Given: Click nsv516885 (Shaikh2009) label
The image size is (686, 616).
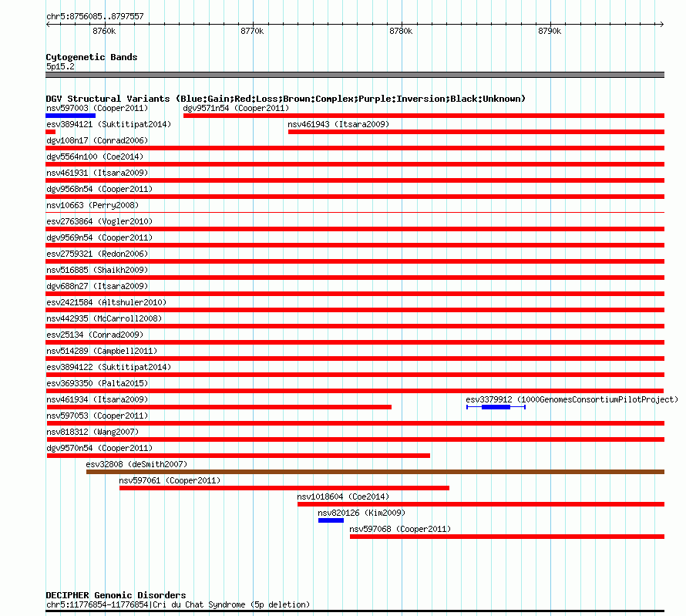Looking at the screenshot, I should point(97,270).
